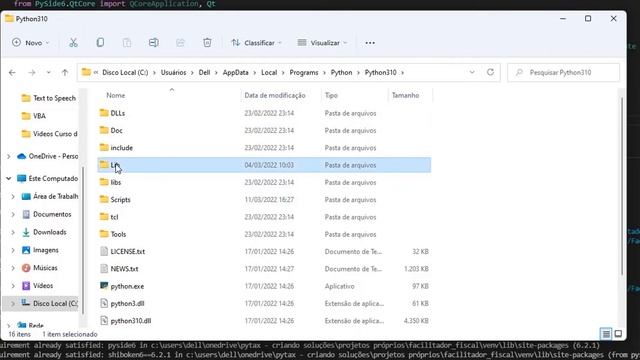The width and height of the screenshot is (640, 360).
Task: Expand OneDrive - Personal tree node
Action: [9, 156]
